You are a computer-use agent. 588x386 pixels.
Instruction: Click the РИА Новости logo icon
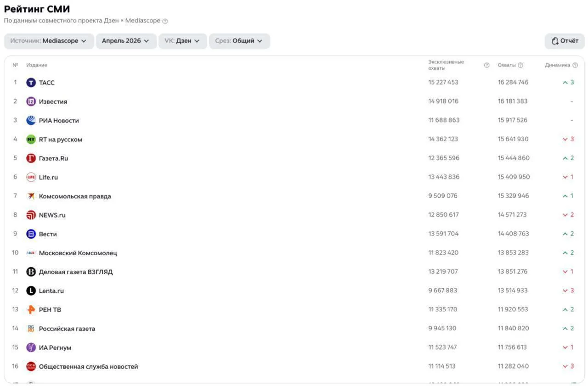coord(31,120)
